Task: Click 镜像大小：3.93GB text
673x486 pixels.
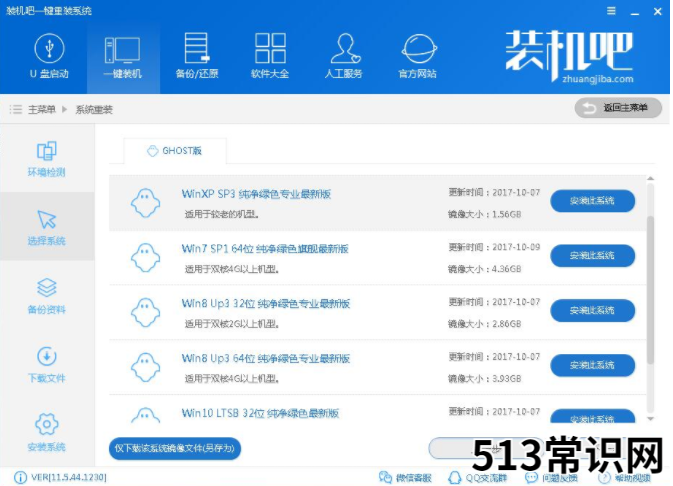Action: click(485, 379)
